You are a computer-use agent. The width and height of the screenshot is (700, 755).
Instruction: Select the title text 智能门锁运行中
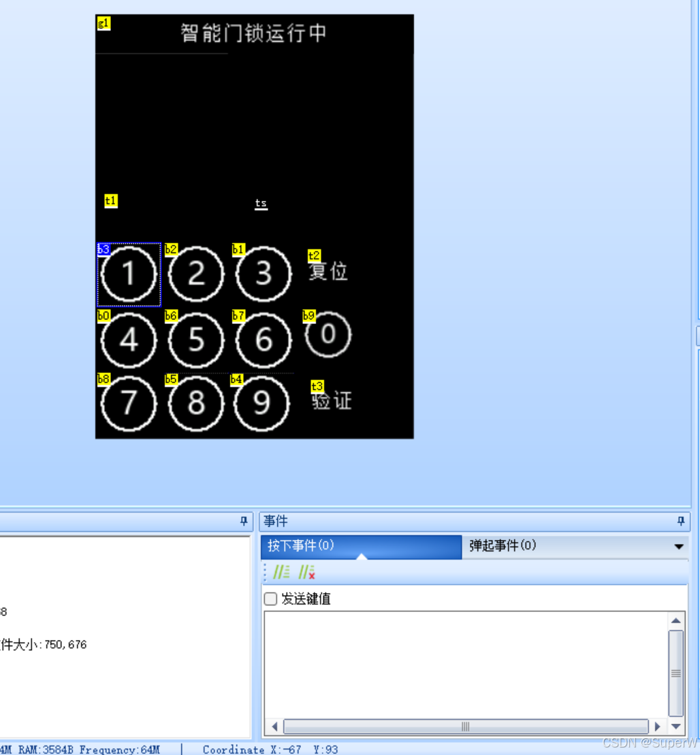[x=254, y=33]
